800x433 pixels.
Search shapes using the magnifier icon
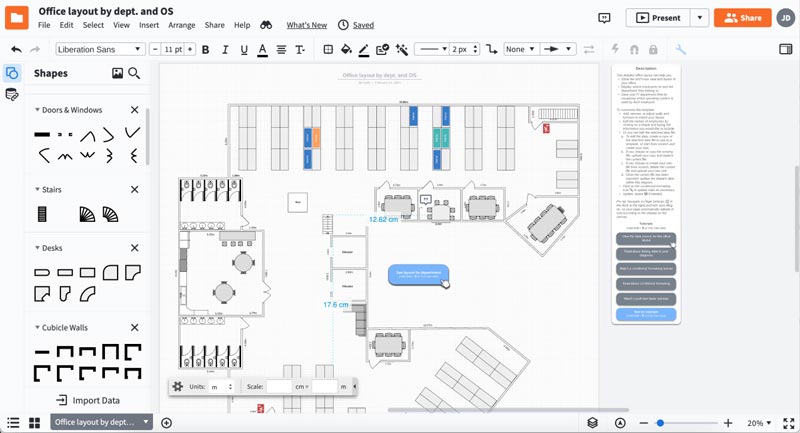coord(134,73)
